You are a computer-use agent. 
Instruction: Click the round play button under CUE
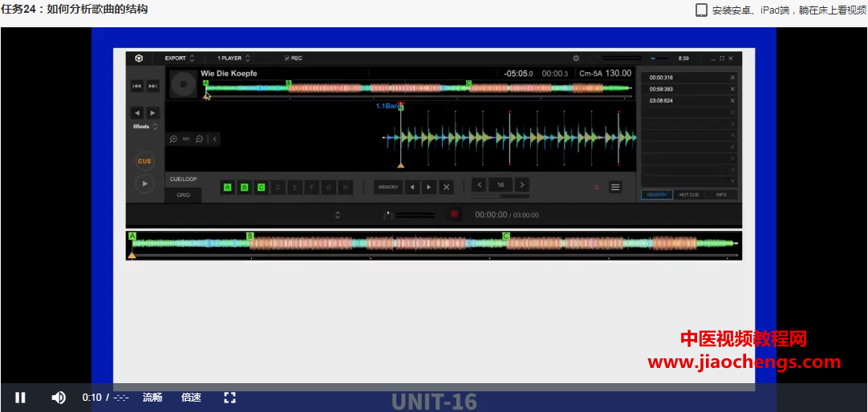144,184
